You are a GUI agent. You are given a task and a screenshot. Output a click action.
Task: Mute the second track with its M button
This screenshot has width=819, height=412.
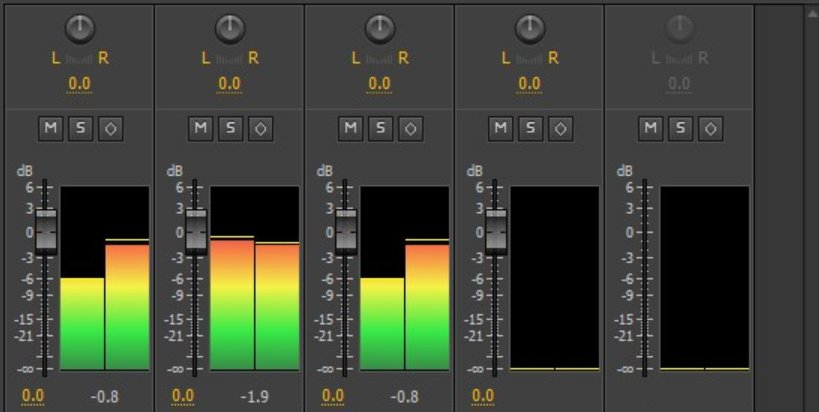click(201, 128)
